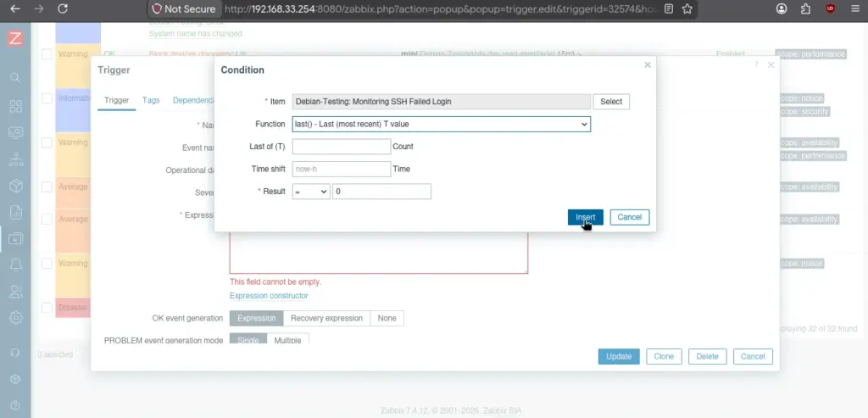Image resolution: width=868 pixels, height=418 pixels.
Task: Open the Help question icon in sidebar
Action: pyautogui.click(x=15, y=405)
